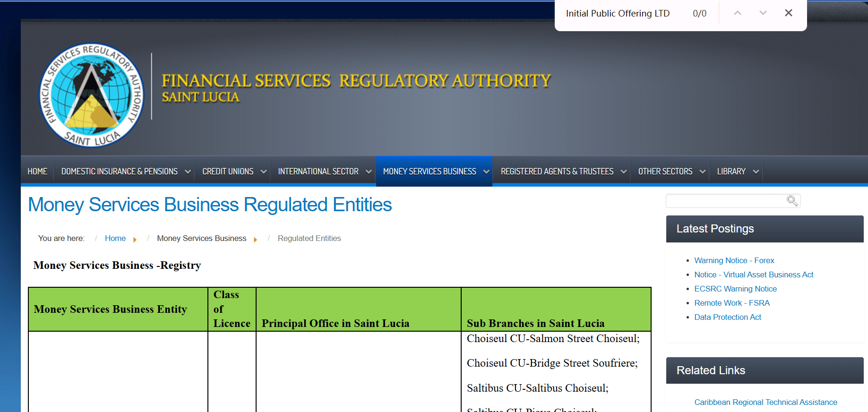Open Remote Work - FSRA posting

click(x=732, y=303)
